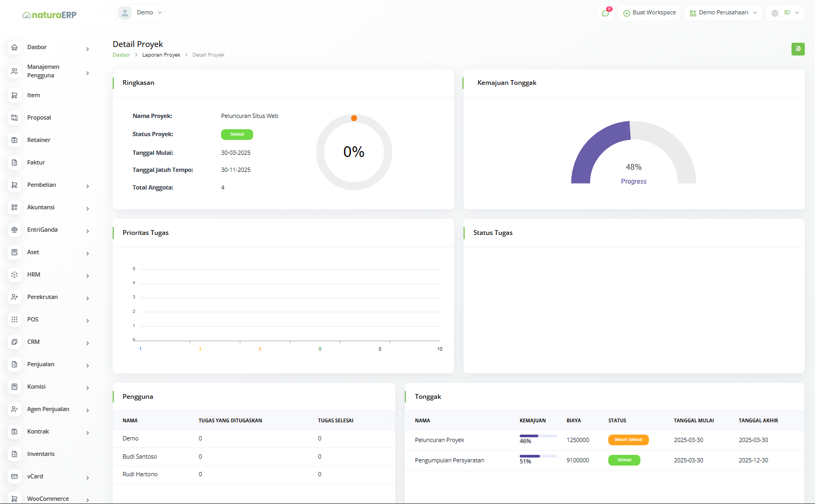Click the Dasbor home icon in sidebar
This screenshot has height=504, width=815.
coord(14,48)
